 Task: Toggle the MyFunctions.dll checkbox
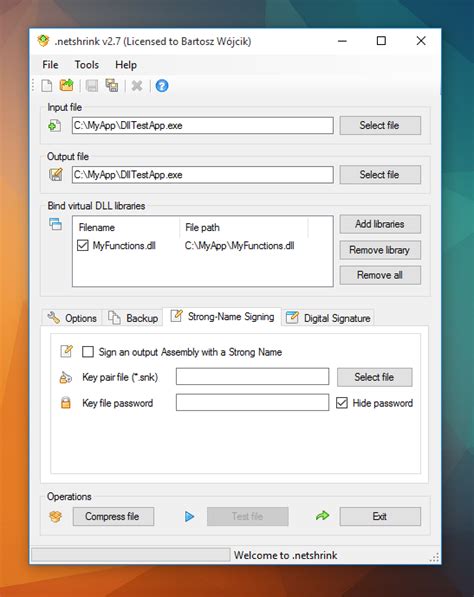click(83, 245)
